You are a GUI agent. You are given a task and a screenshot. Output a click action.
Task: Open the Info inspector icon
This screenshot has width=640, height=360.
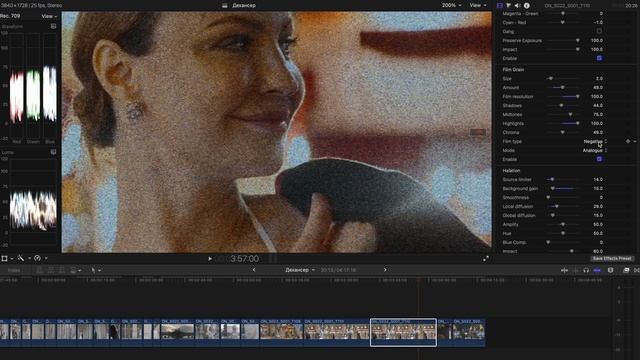click(527, 5)
